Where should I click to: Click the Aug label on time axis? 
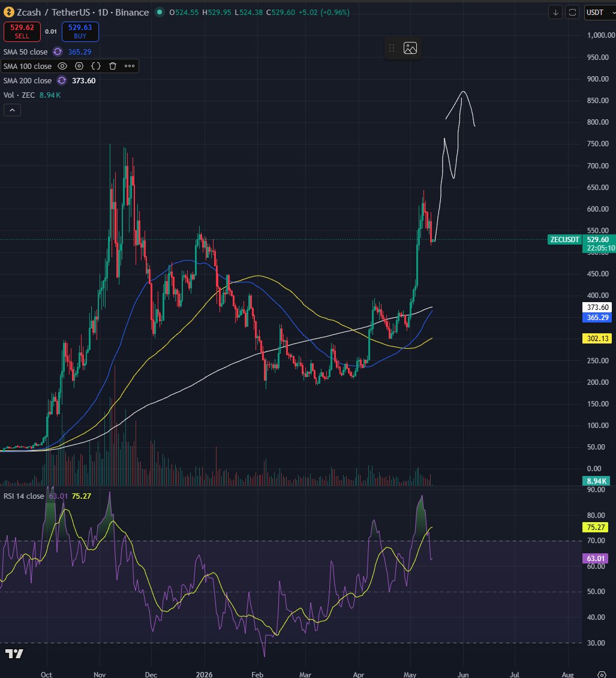point(567,674)
